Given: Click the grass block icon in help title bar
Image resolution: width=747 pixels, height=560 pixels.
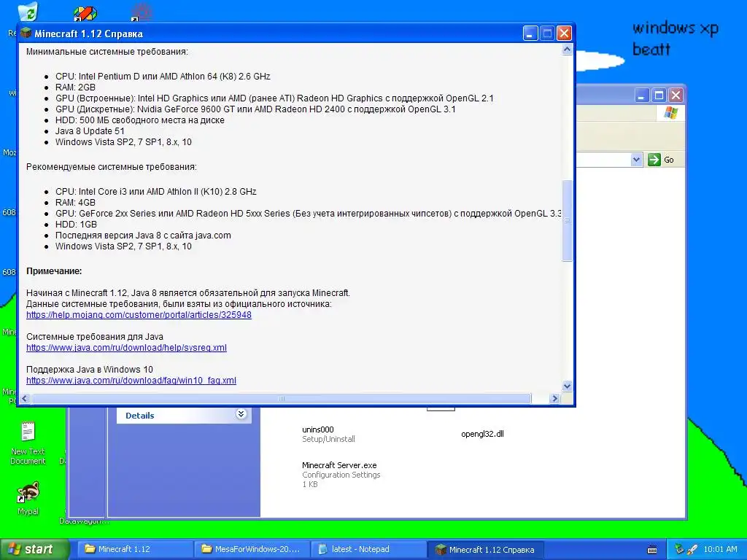Looking at the screenshot, I should (x=26, y=34).
